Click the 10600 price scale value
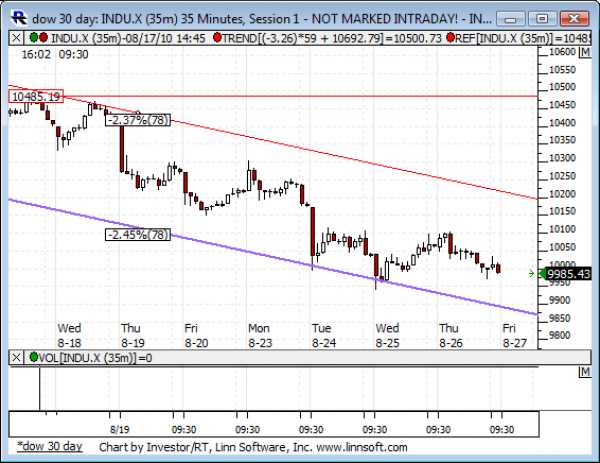Screen dimensions: 600x463 click(x=562, y=52)
